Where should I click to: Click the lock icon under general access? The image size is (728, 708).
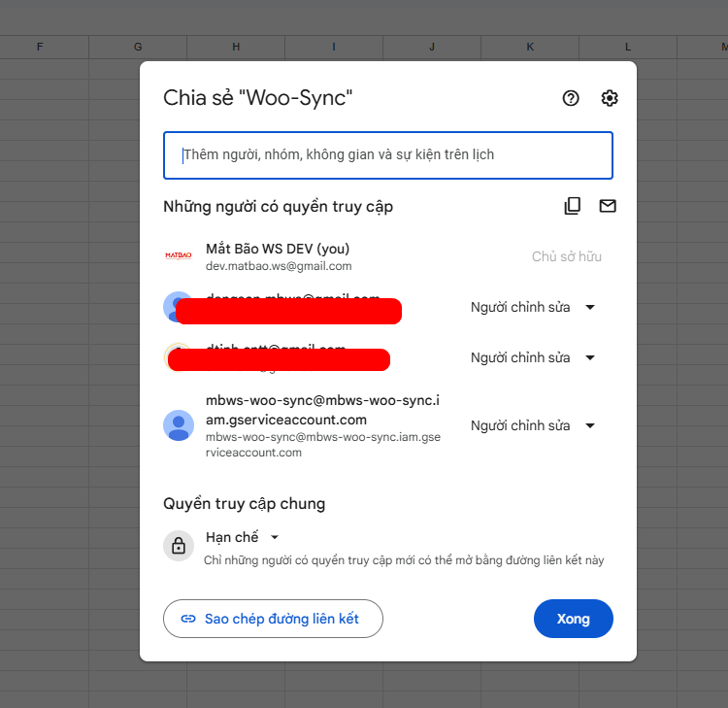179,546
